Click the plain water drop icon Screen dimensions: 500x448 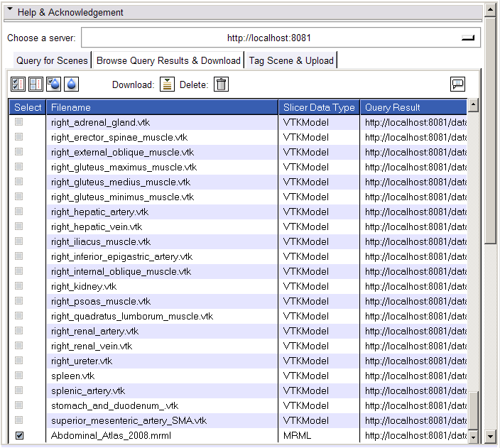pyautogui.click(x=71, y=84)
